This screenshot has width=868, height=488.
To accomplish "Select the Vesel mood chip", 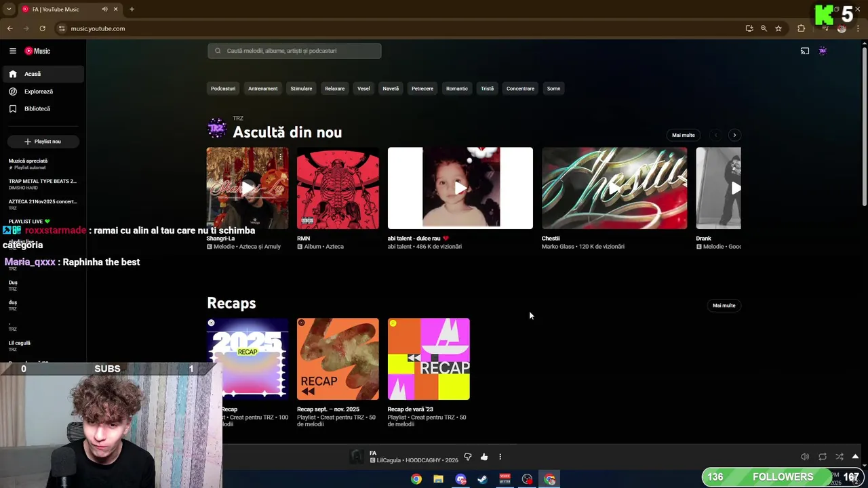I will (363, 89).
